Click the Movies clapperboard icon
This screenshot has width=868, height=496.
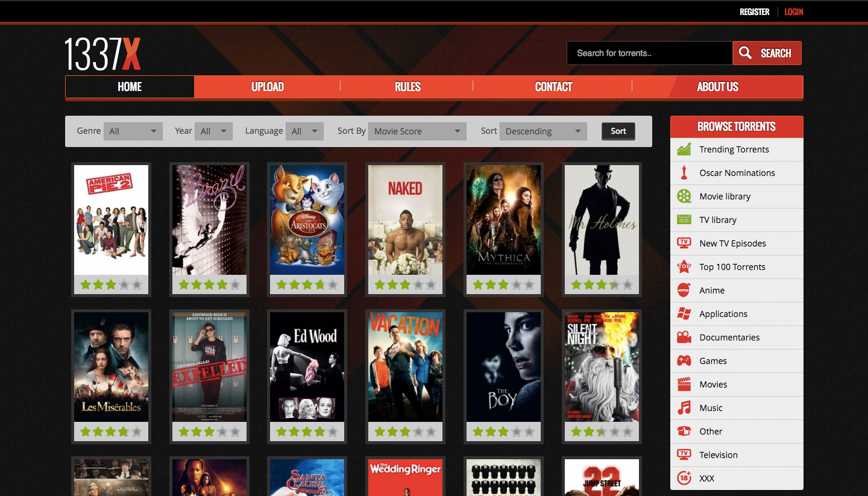pos(684,385)
